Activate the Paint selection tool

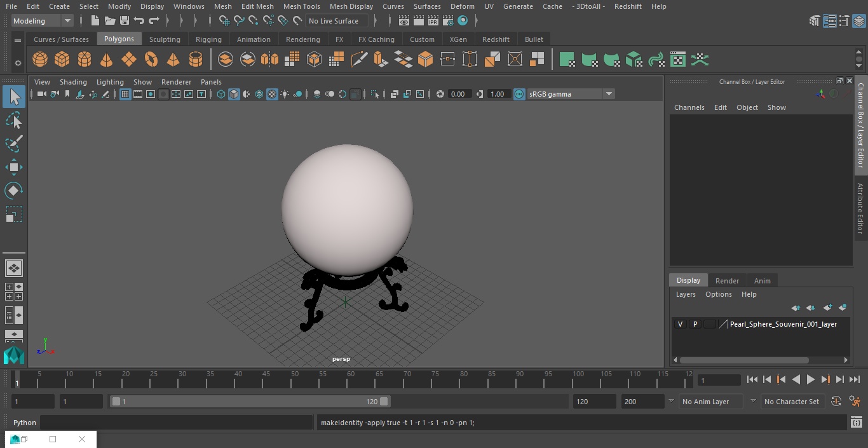(13, 144)
